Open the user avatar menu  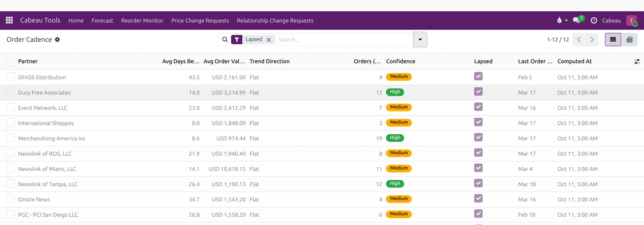(631, 20)
